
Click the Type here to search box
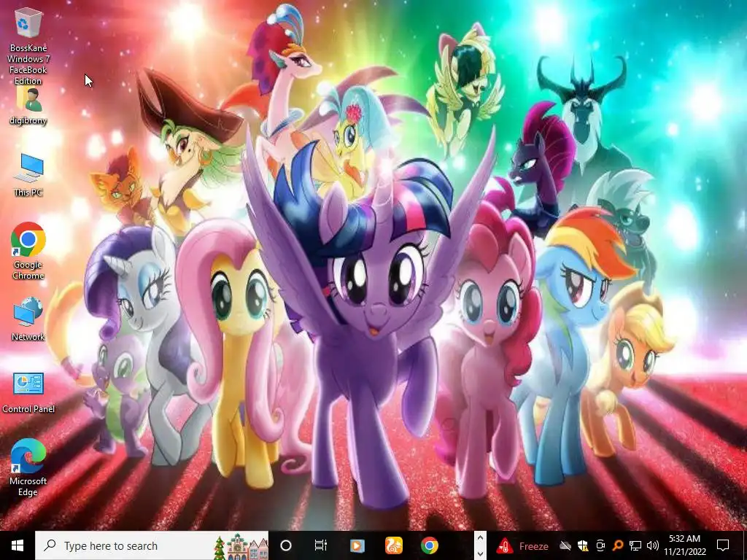click(x=152, y=545)
